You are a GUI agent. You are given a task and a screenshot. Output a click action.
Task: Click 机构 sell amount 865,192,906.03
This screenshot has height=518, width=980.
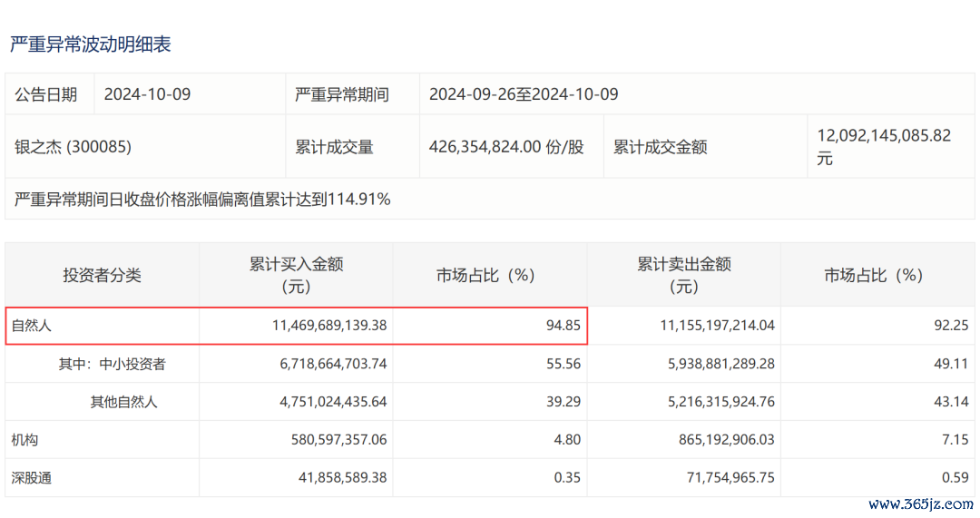click(726, 440)
